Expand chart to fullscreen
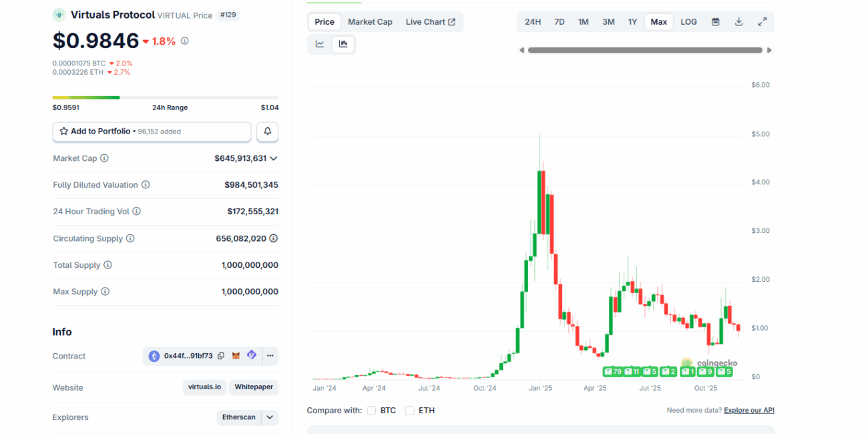The width and height of the screenshot is (868, 434). coord(762,22)
